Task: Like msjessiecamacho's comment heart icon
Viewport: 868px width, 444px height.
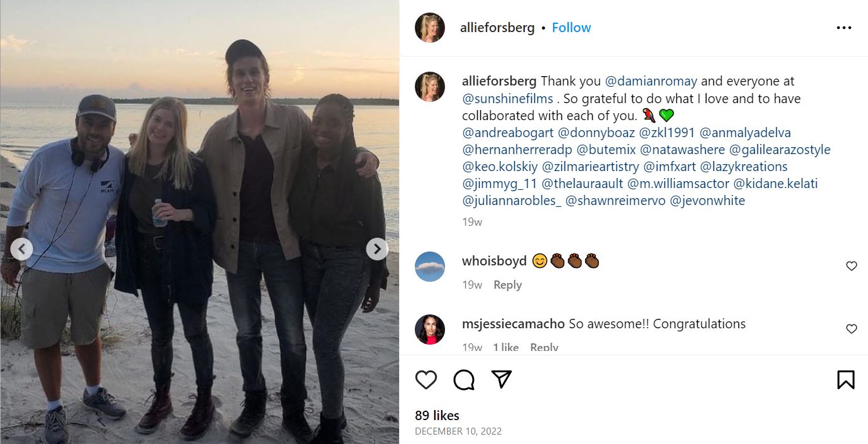Action: (852, 328)
